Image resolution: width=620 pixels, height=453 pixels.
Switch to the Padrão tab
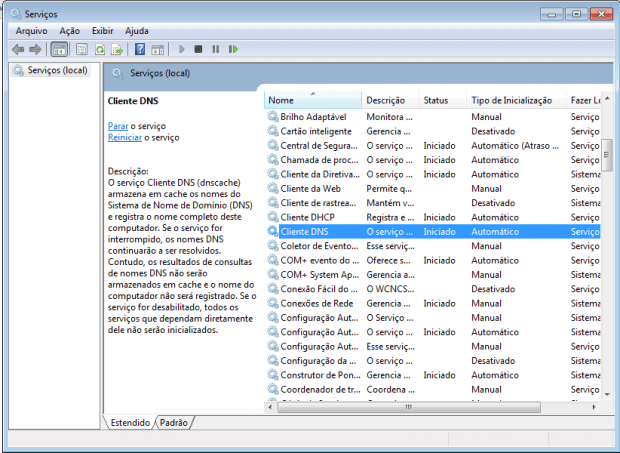[x=174, y=423]
